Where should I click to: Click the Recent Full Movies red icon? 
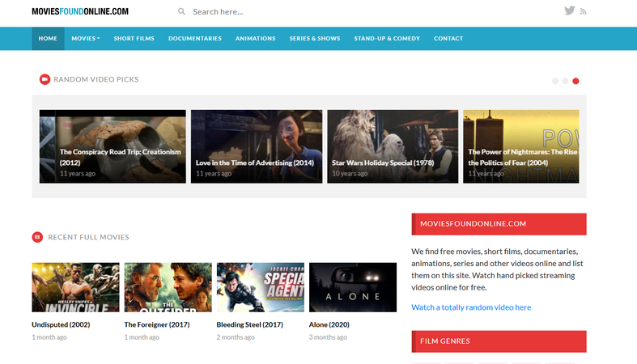pyautogui.click(x=37, y=237)
